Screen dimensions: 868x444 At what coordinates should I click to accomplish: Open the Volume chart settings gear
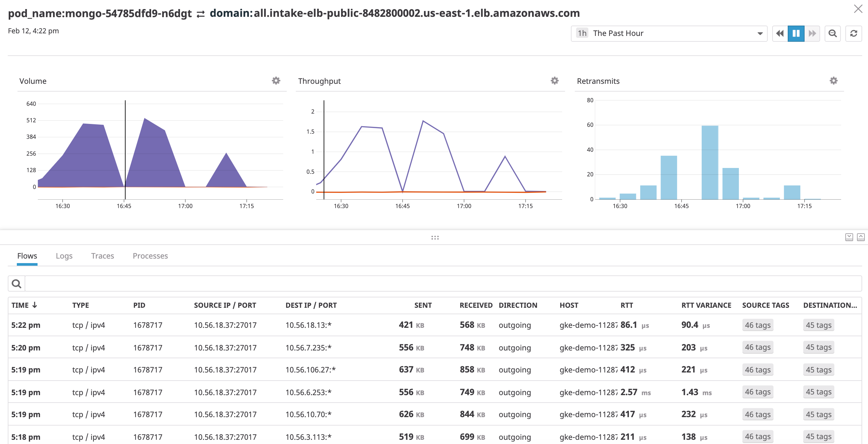276,81
